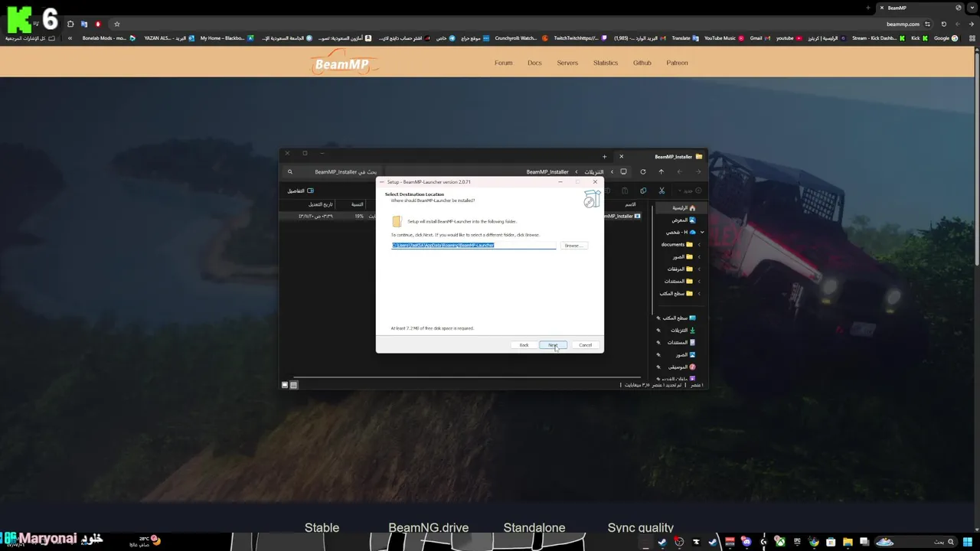Click the address bar monitor icon
980x551 pixels.
pos(623,171)
